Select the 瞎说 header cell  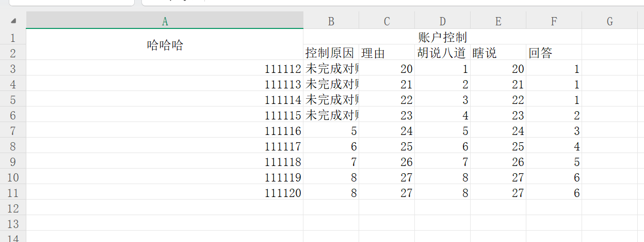(x=498, y=53)
